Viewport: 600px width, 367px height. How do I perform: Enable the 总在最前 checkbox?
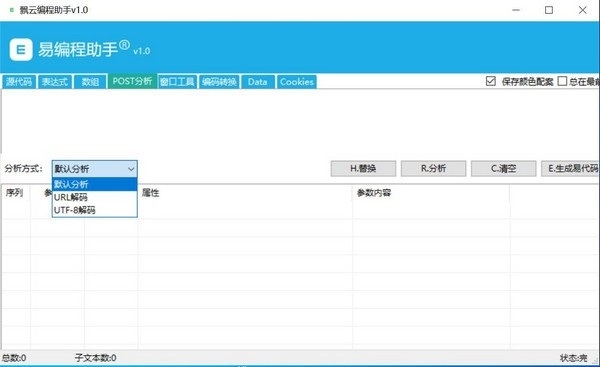coord(562,81)
